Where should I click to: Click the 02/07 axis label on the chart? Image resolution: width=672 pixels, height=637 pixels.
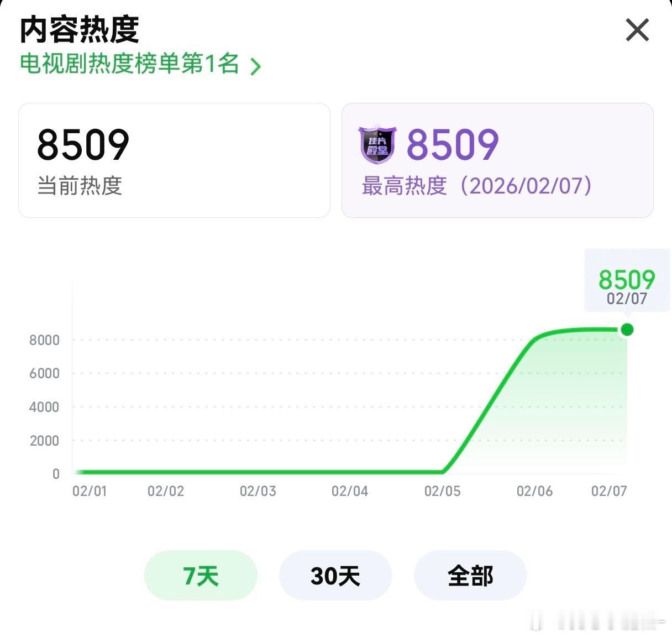tap(608, 490)
